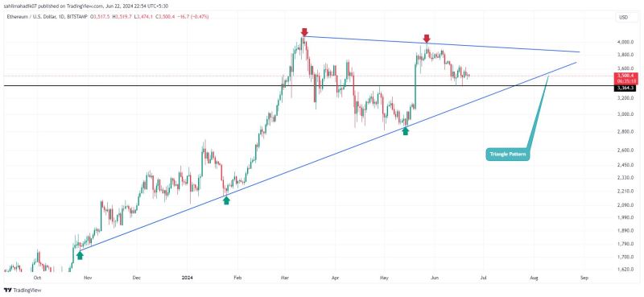Select the green up arrow below late-January low

pos(226,200)
